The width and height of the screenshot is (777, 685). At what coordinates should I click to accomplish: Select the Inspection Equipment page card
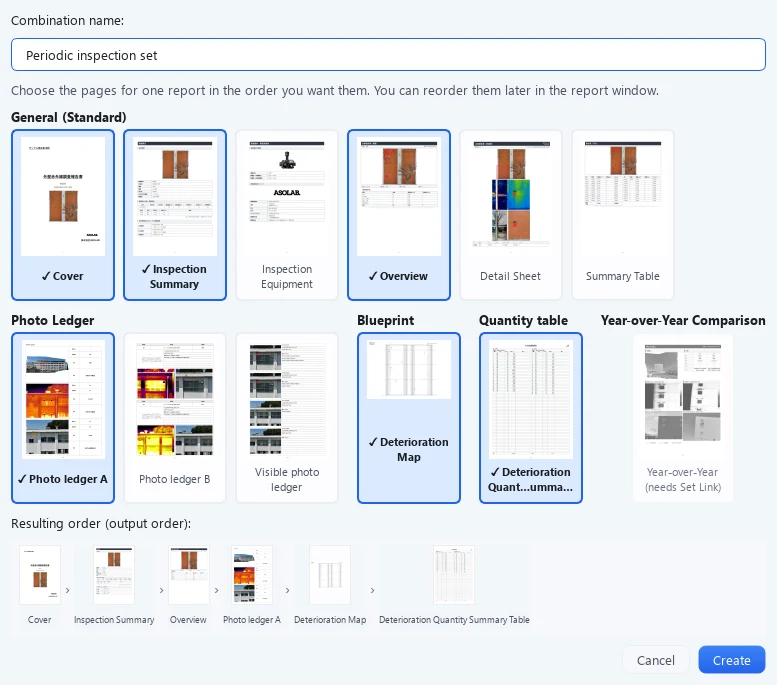tap(287, 215)
